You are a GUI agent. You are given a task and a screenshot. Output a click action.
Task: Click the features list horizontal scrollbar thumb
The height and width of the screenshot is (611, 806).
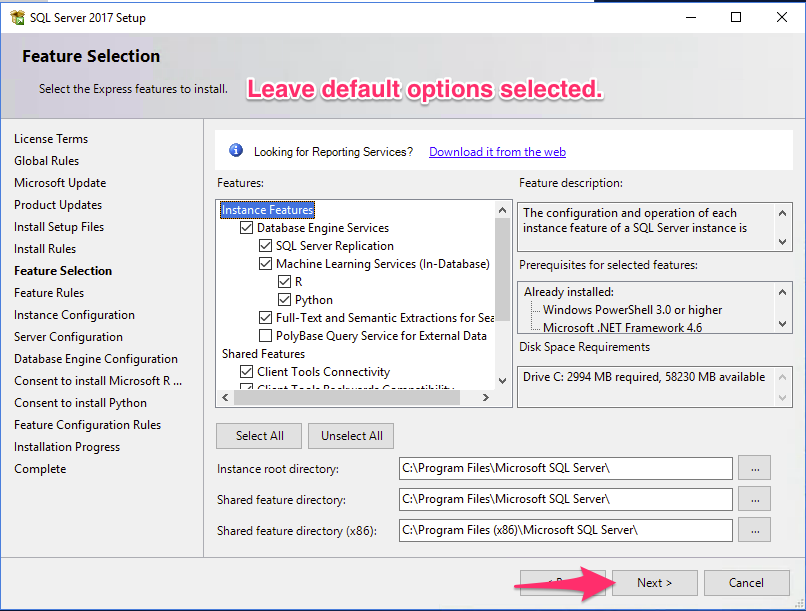point(346,397)
